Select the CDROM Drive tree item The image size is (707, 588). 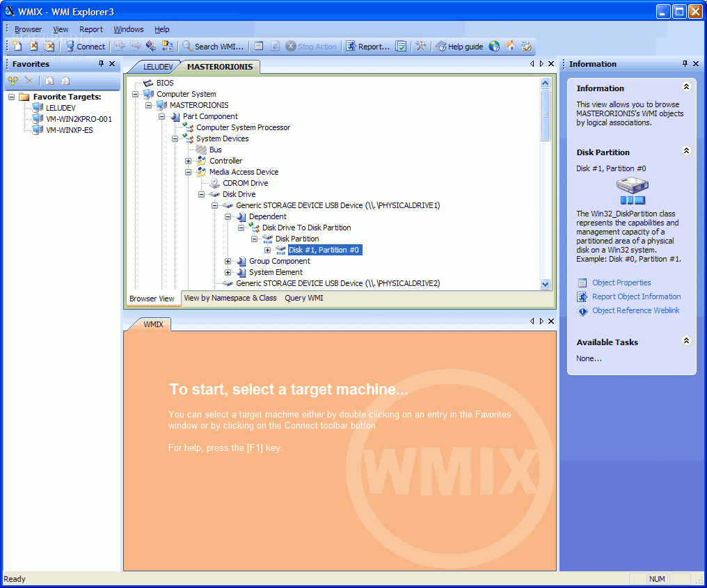(x=245, y=183)
